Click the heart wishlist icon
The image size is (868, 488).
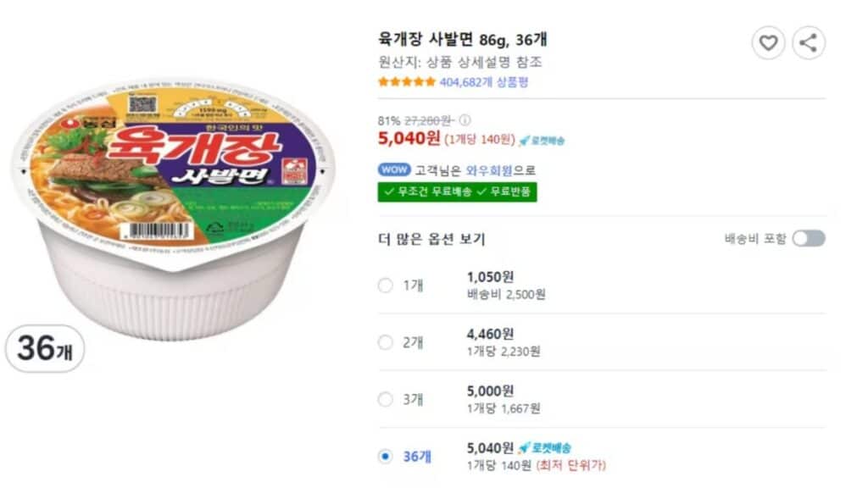[769, 42]
